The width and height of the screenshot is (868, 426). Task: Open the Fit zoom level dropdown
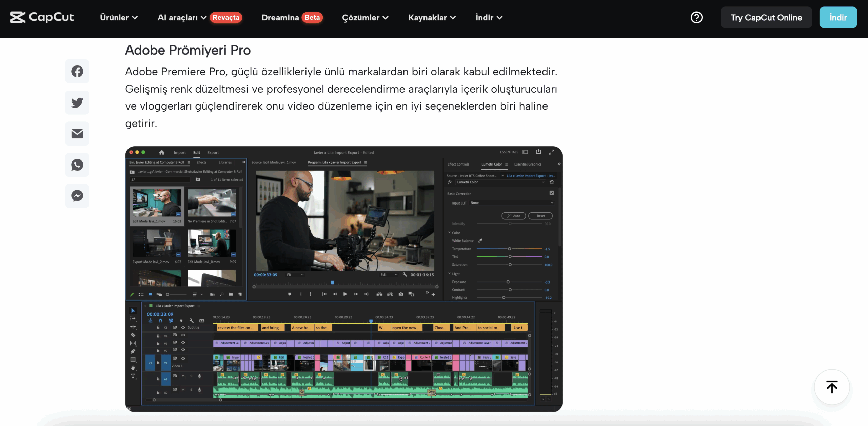(295, 275)
